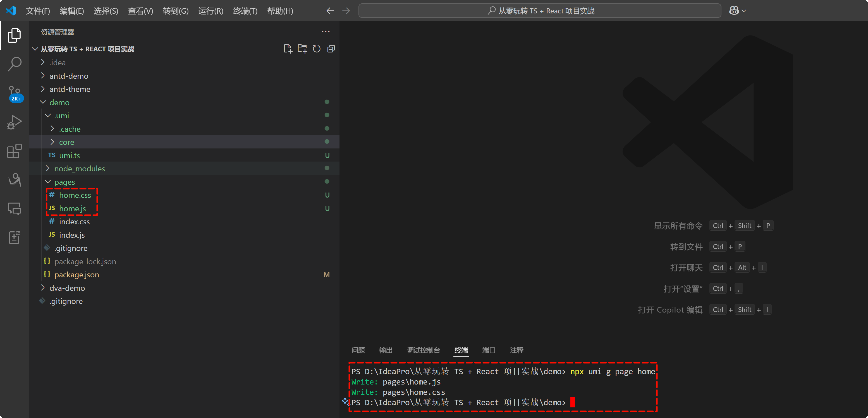Go forward using the right arrow

(346, 11)
